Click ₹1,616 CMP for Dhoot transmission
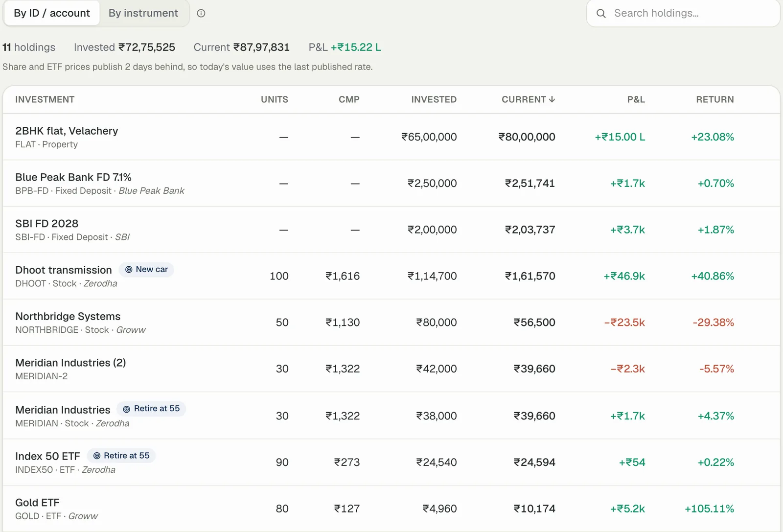 (343, 276)
